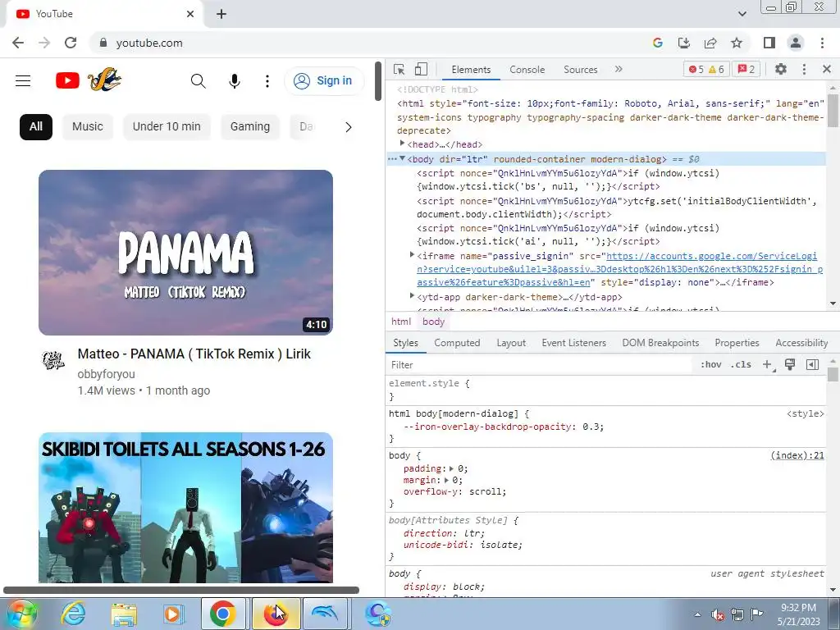
Task: Toggle the browser side panel icon
Action: [x=769, y=43]
